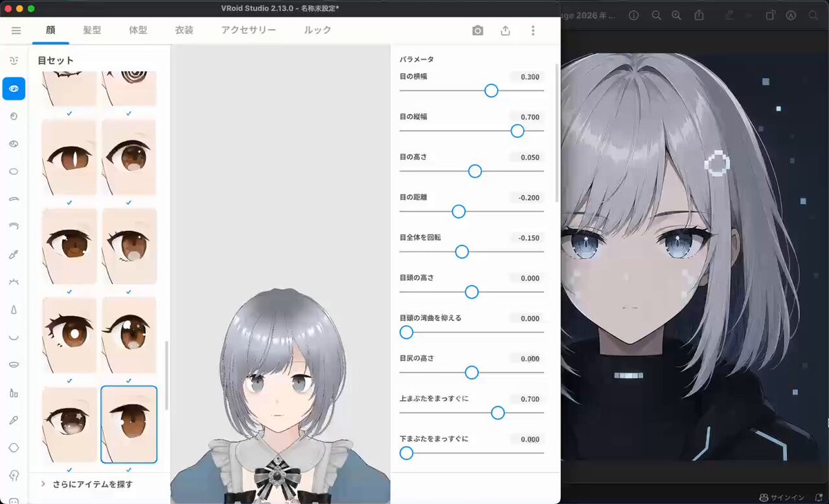This screenshot has width=829, height=504.
Task: Select the lips category sidebar icon
Action: tap(14, 364)
